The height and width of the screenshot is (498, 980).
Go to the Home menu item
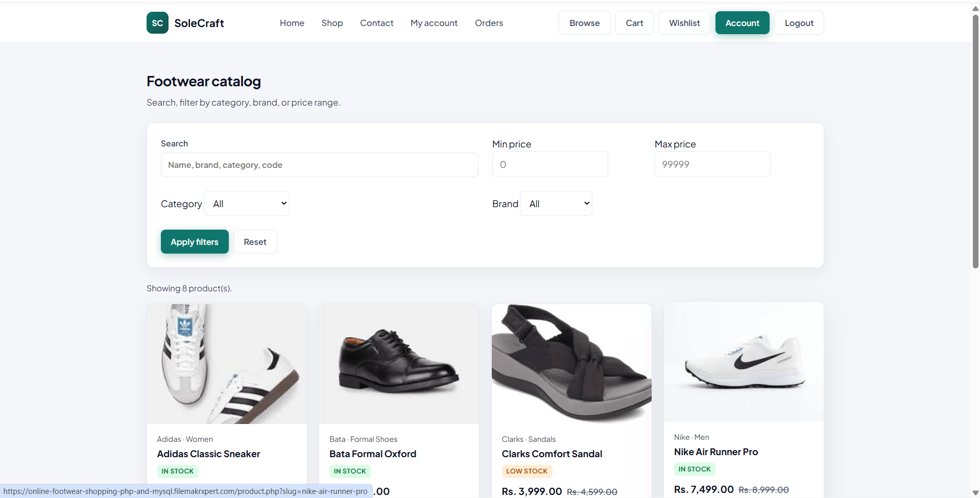pyautogui.click(x=292, y=23)
